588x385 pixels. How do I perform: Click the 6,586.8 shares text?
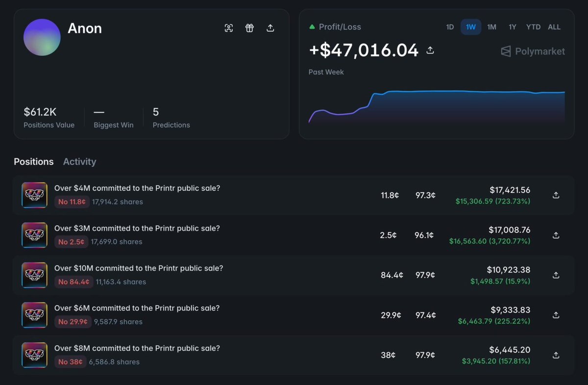(x=114, y=362)
